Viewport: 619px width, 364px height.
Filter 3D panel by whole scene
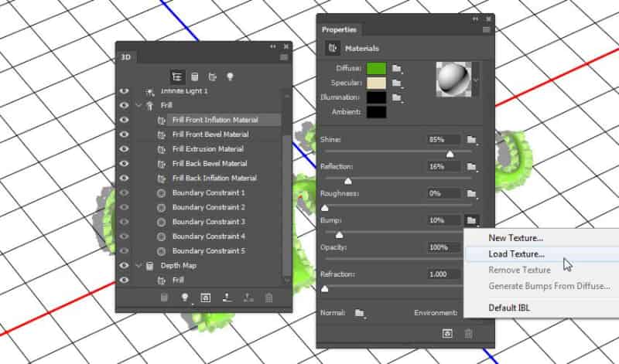tap(177, 77)
